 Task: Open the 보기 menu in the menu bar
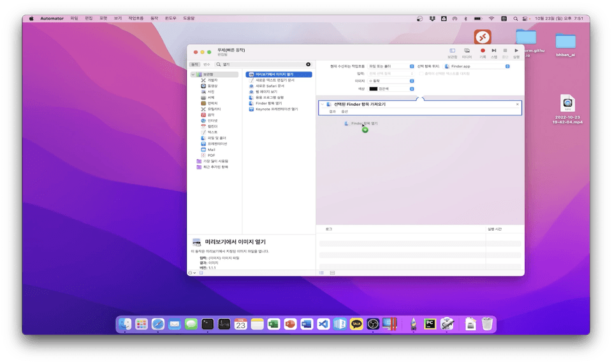click(x=118, y=18)
